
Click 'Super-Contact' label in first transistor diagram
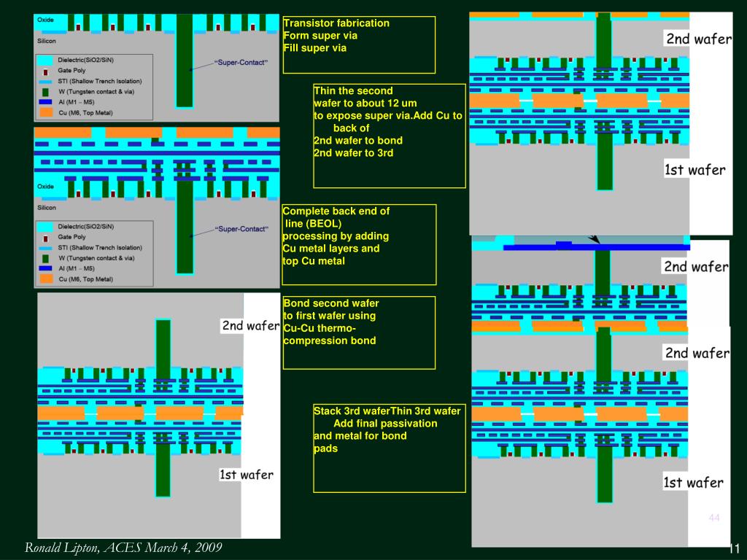(241, 63)
